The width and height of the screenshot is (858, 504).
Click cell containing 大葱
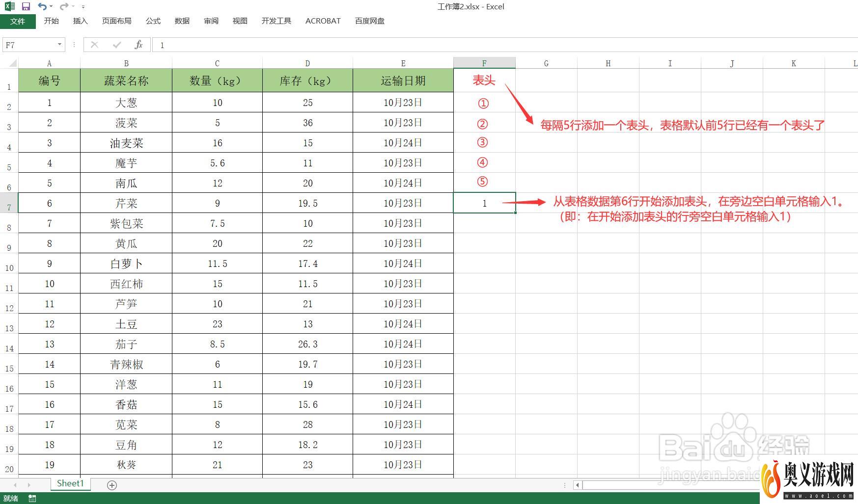click(126, 103)
